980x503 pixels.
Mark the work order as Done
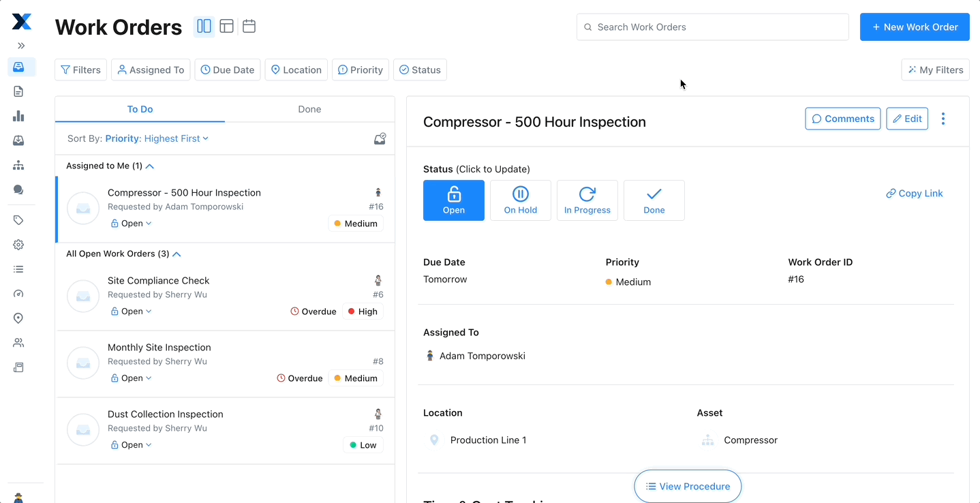click(654, 200)
